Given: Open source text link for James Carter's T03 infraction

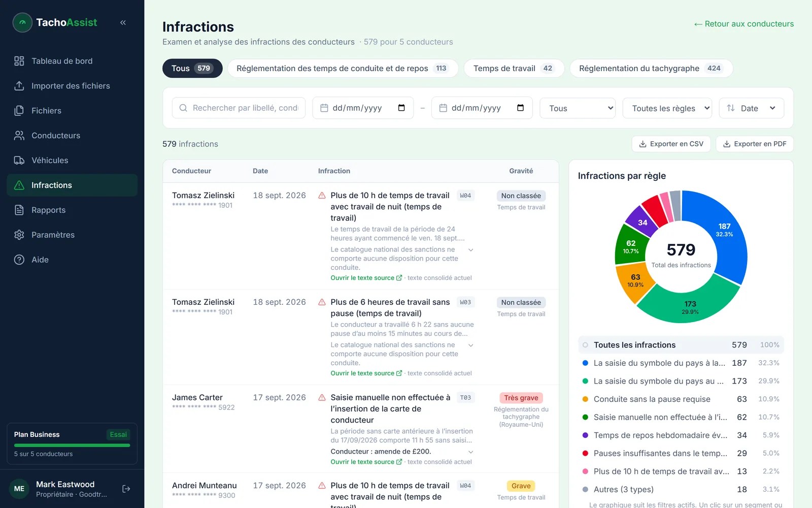Looking at the screenshot, I should (x=366, y=462).
